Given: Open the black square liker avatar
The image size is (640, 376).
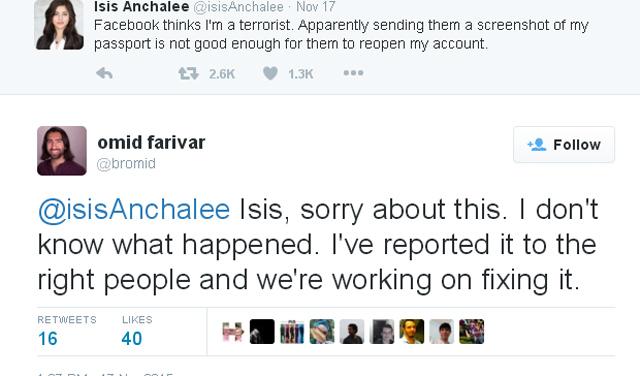Looking at the screenshot, I should click(x=262, y=332).
